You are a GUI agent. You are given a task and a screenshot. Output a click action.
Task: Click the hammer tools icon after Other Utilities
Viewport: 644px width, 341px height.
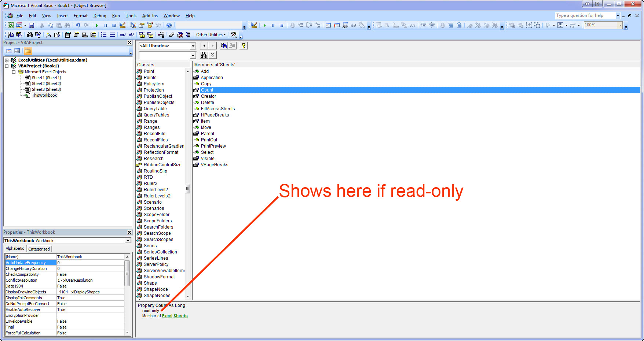[234, 35]
